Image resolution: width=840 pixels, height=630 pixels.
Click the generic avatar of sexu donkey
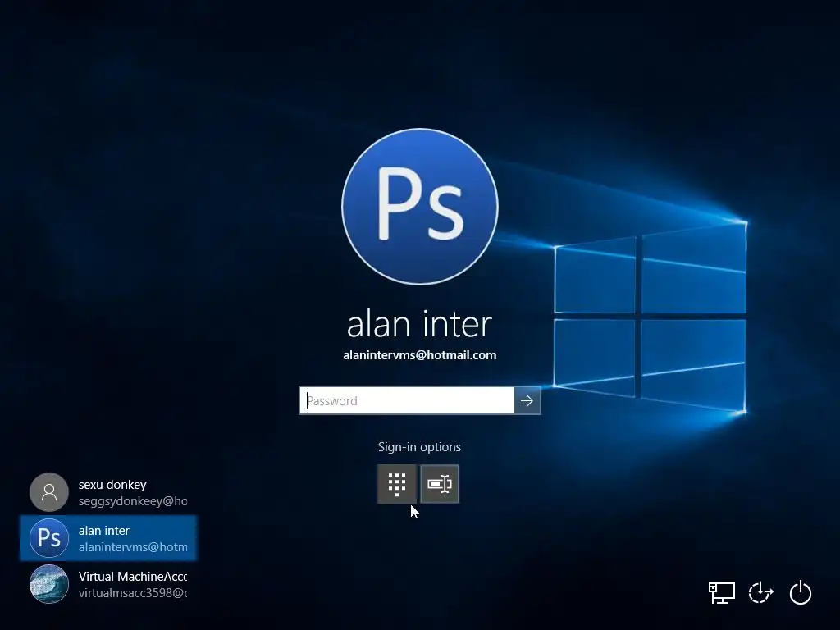48,492
